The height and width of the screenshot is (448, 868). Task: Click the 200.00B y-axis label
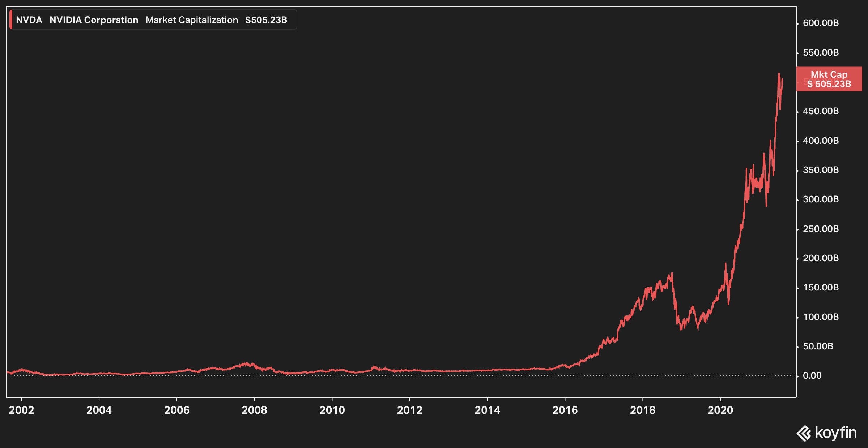point(821,258)
